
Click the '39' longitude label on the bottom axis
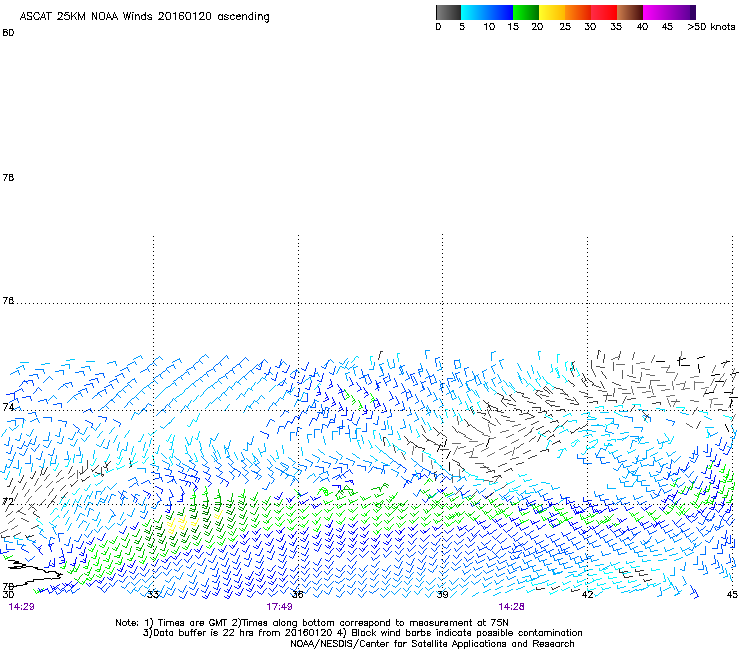(x=442, y=594)
